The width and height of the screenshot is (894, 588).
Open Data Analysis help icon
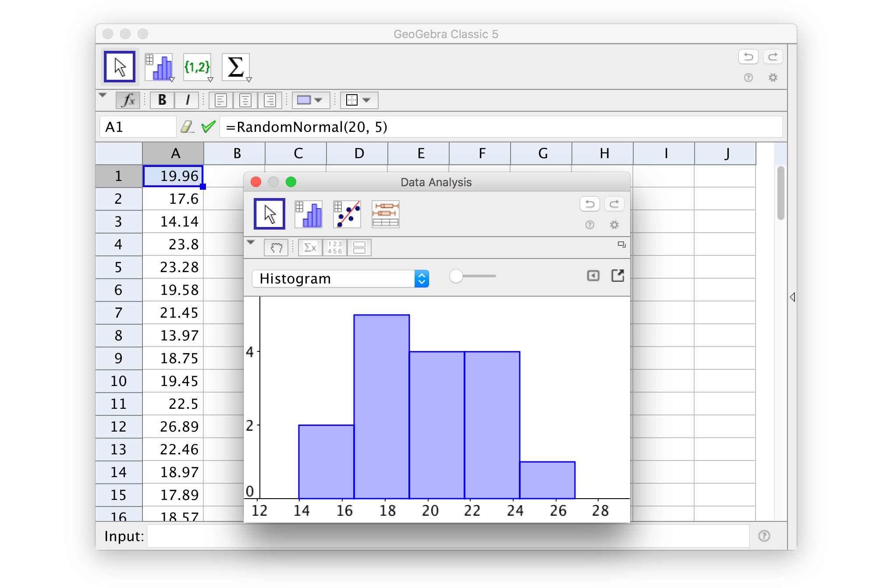pyautogui.click(x=590, y=225)
